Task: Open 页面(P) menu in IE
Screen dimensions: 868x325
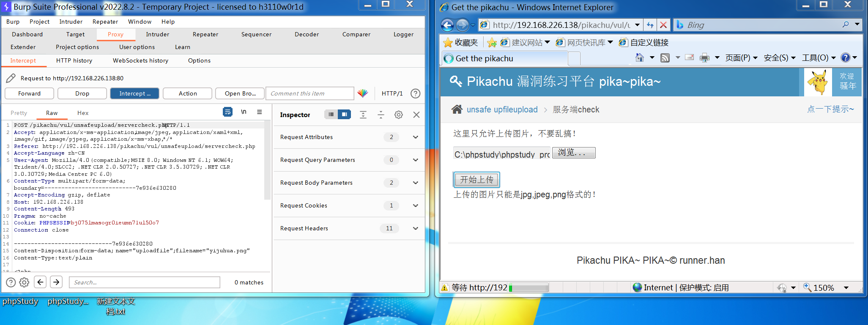Action: point(741,57)
